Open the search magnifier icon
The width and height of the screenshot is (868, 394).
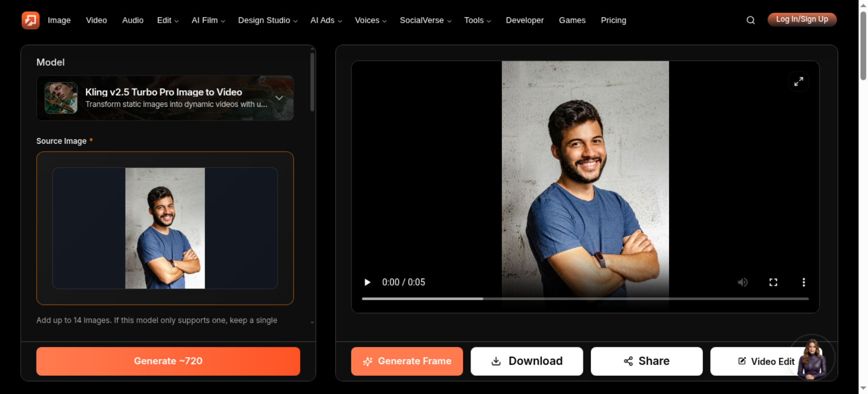tap(750, 20)
